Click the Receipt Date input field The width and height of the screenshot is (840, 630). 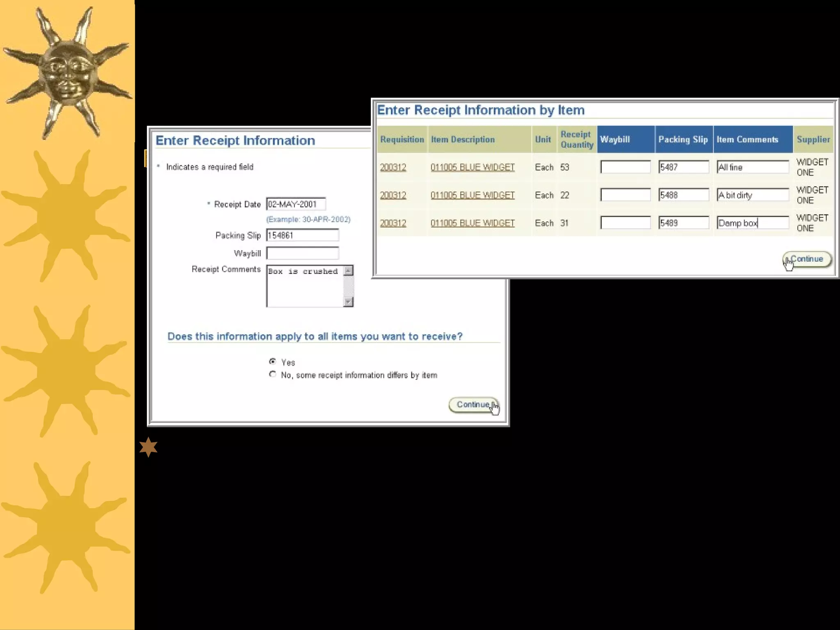(x=296, y=204)
